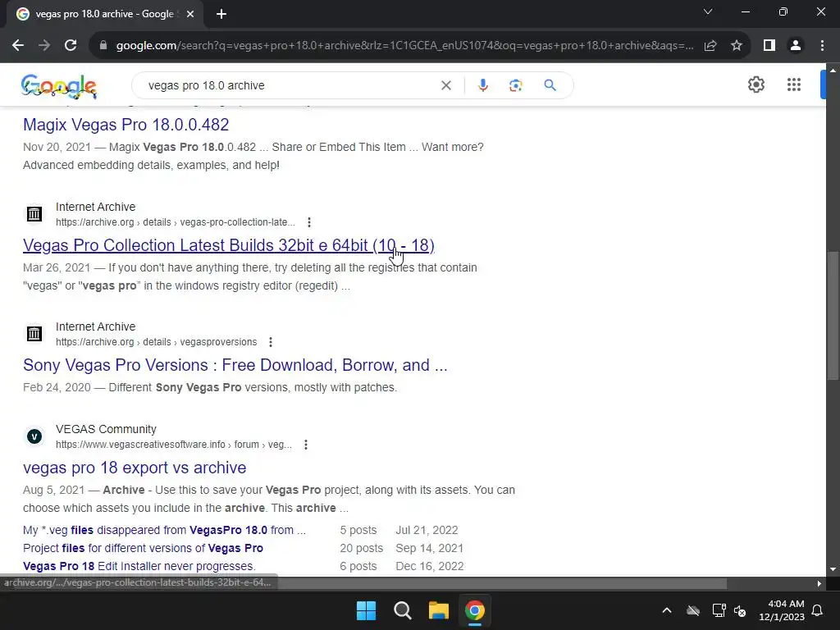Viewport: 840px width, 630px height.
Task: Search by image with Google Lens
Action: pos(515,85)
